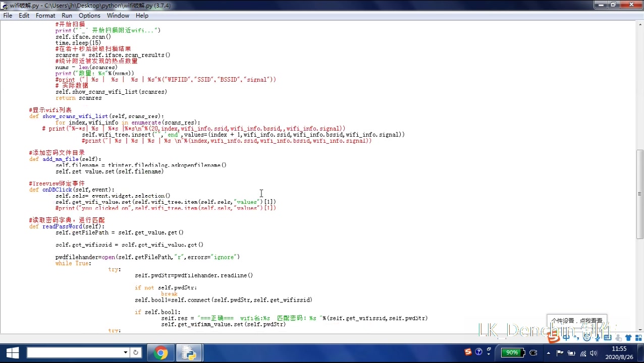This screenshot has height=363, width=644.
Task: Open the Run menu
Action: point(67,16)
